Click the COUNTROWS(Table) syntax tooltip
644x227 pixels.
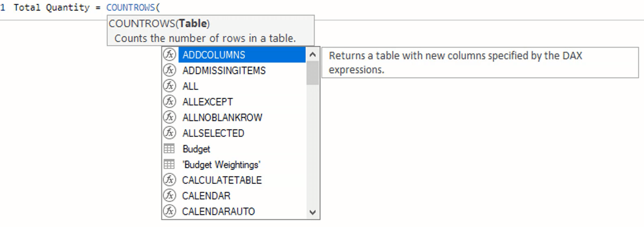tap(210, 31)
